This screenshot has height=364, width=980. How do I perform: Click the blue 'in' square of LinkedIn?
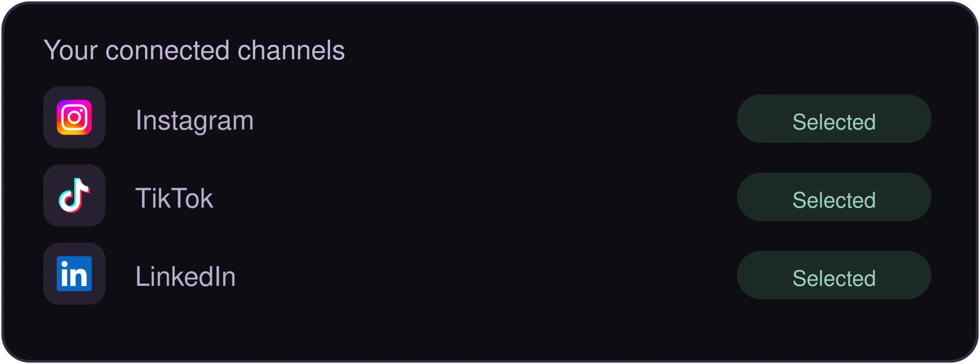(x=74, y=274)
